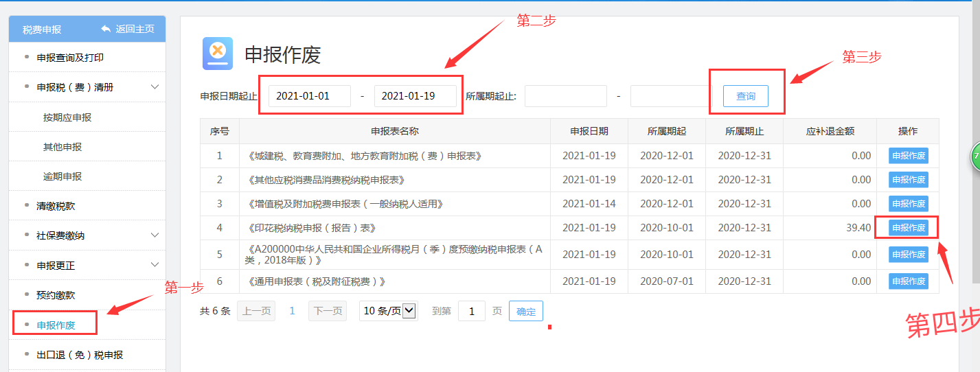980x372 pixels.
Task: Go to 清缴税款 in the sidebar
Action: [56, 206]
